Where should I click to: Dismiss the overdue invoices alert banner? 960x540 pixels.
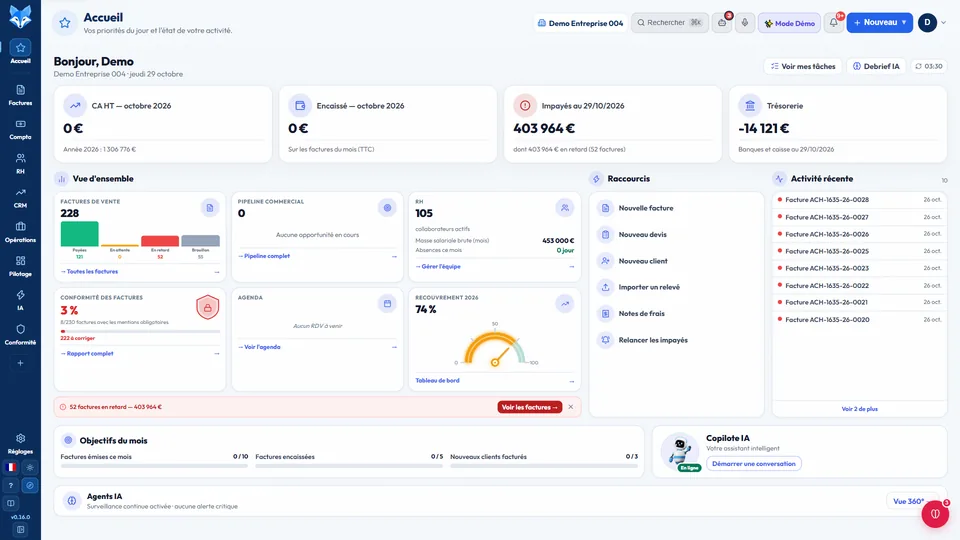click(571, 407)
